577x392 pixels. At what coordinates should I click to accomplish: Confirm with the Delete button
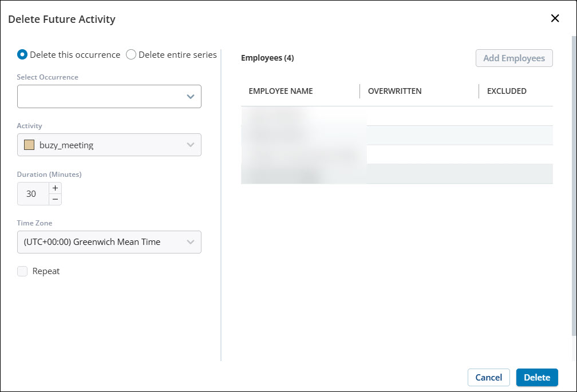coord(537,378)
